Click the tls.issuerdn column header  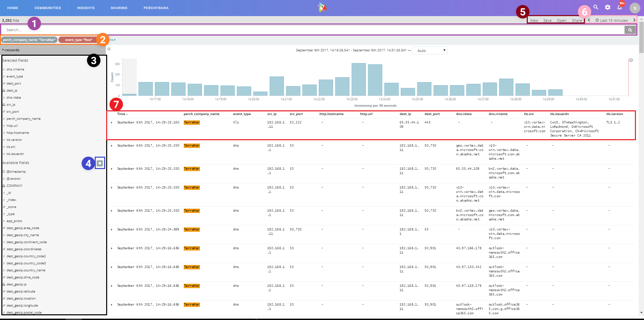(559, 114)
